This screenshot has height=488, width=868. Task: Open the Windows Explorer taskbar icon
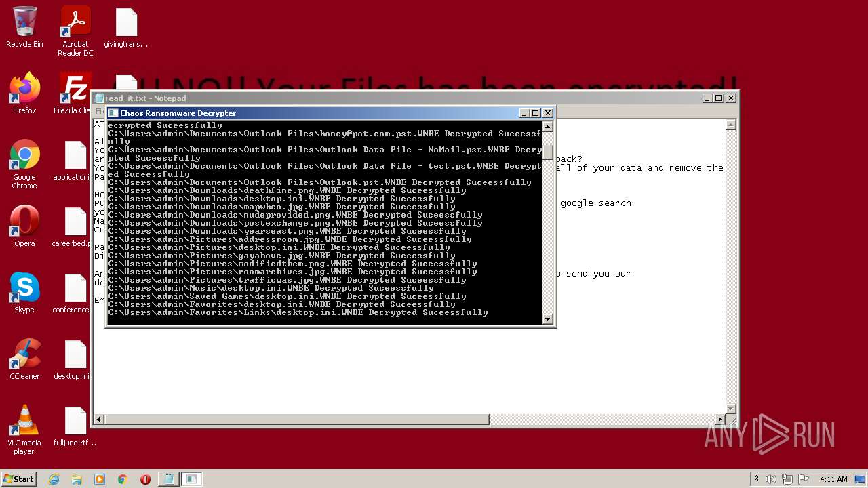pyautogui.click(x=77, y=479)
